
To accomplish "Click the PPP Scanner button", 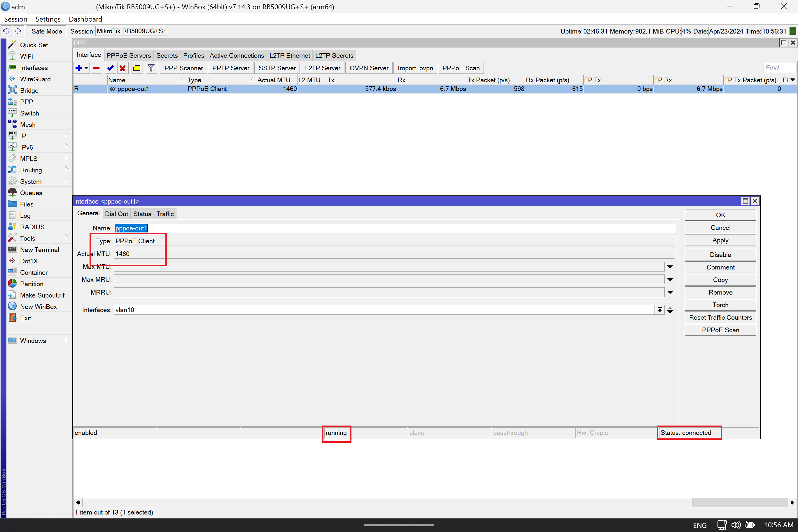I will pyautogui.click(x=183, y=68).
